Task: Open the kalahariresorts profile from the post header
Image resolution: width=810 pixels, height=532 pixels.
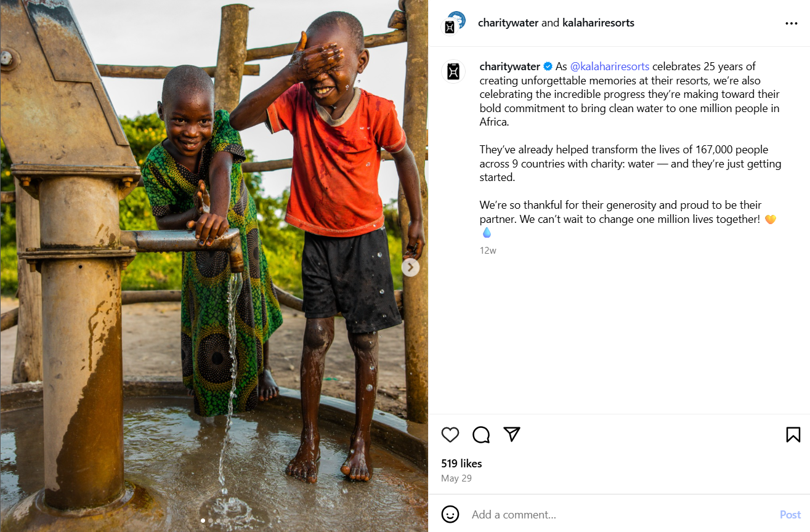Action: pos(598,23)
